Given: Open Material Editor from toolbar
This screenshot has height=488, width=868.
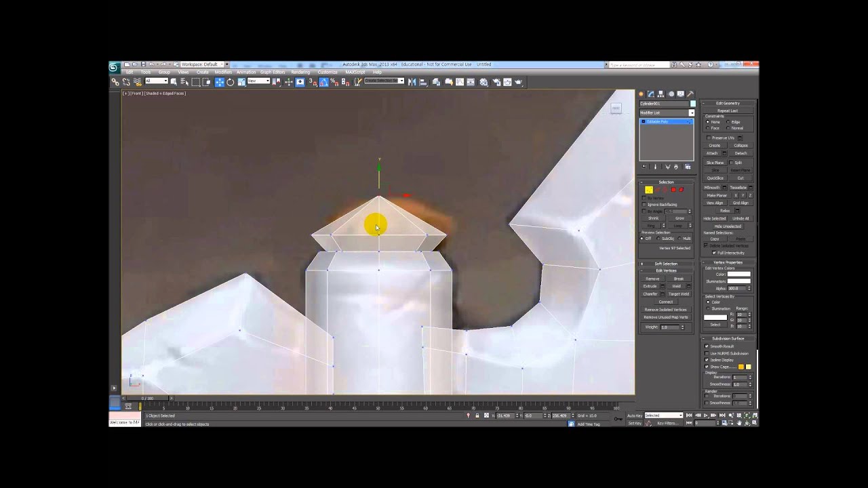Looking at the screenshot, I should pos(484,82).
